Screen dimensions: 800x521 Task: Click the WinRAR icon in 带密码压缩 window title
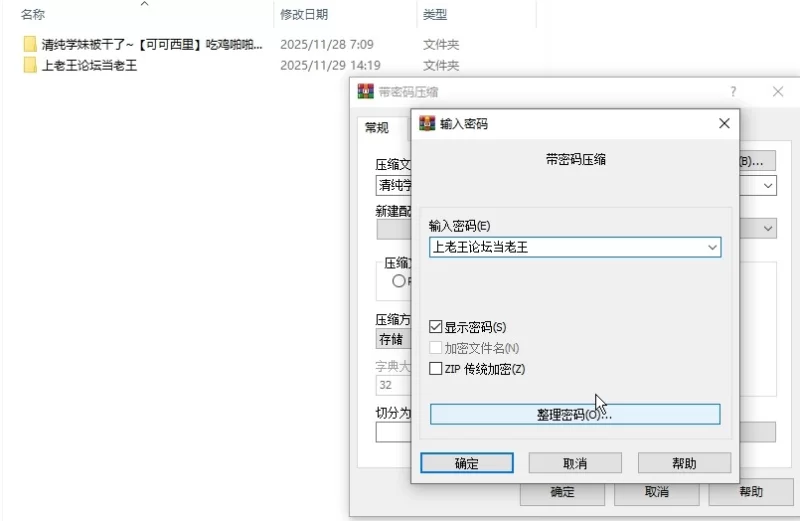365,91
